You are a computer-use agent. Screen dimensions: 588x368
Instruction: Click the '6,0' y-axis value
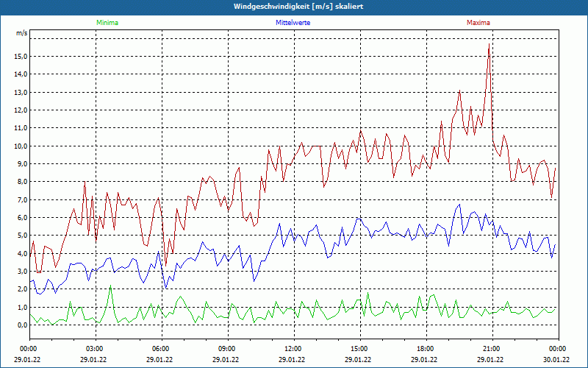(22, 217)
